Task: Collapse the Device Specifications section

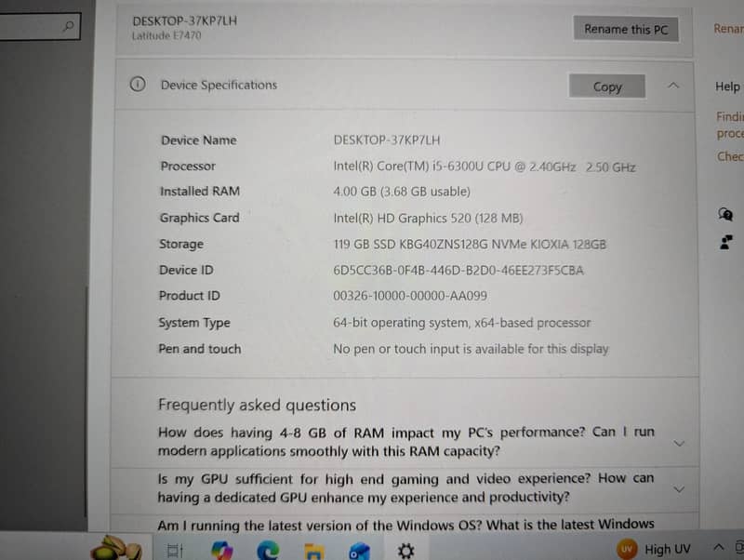Action: [673, 86]
